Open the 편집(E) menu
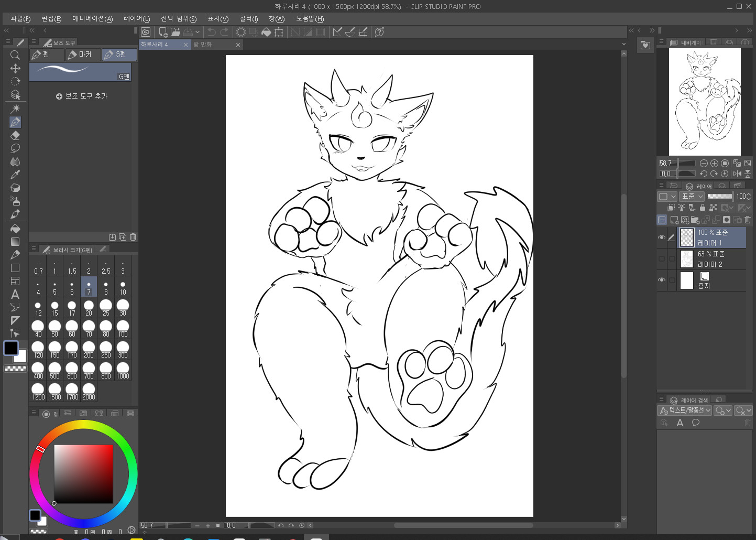This screenshot has height=540, width=756. 51,18
